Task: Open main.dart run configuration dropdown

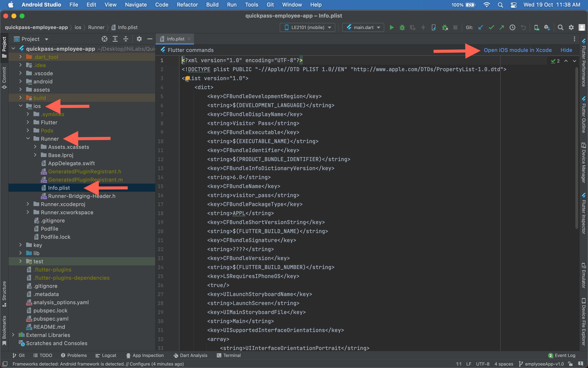Action: [x=363, y=28]
